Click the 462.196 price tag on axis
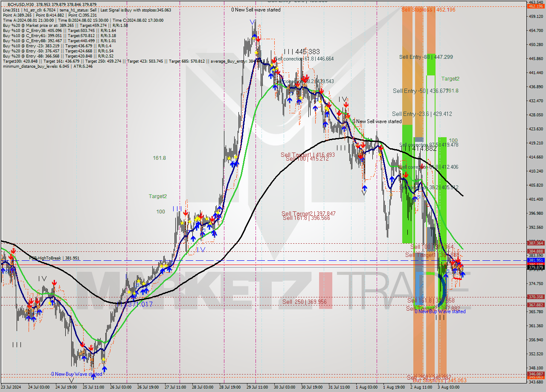The image size is (546, 392). coord(536,6)
